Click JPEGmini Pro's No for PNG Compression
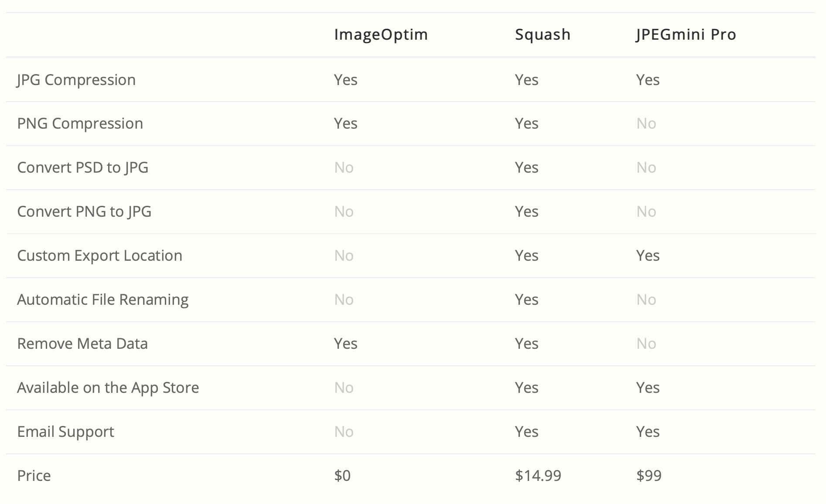826x504 pixels. coord(646,124)
